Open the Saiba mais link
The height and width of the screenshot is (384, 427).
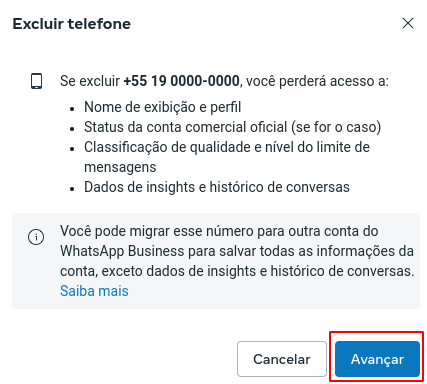(x=94, y=291)
